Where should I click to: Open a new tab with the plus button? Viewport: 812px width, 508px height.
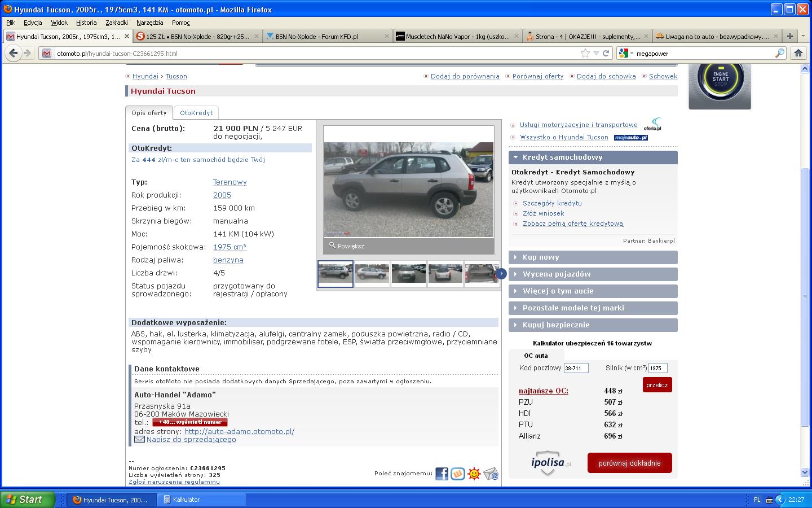pyautogui.click(x=790, y=36)
